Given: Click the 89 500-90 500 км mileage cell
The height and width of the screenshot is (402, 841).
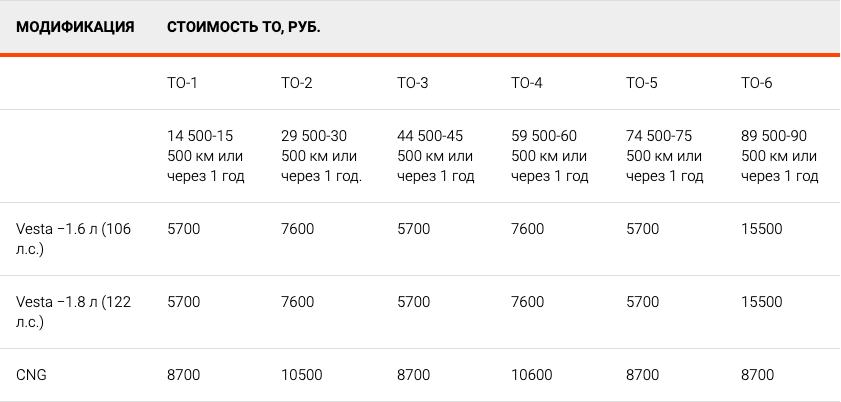Looking at the screenshot, I should click(780, 156).
